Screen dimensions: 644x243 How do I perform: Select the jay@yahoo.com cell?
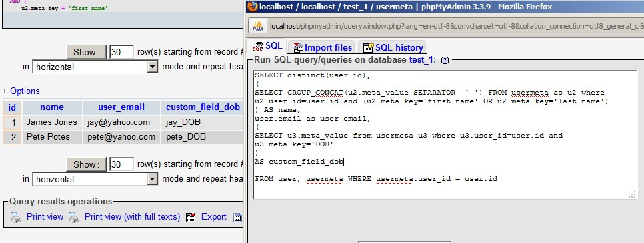[121, 122]
